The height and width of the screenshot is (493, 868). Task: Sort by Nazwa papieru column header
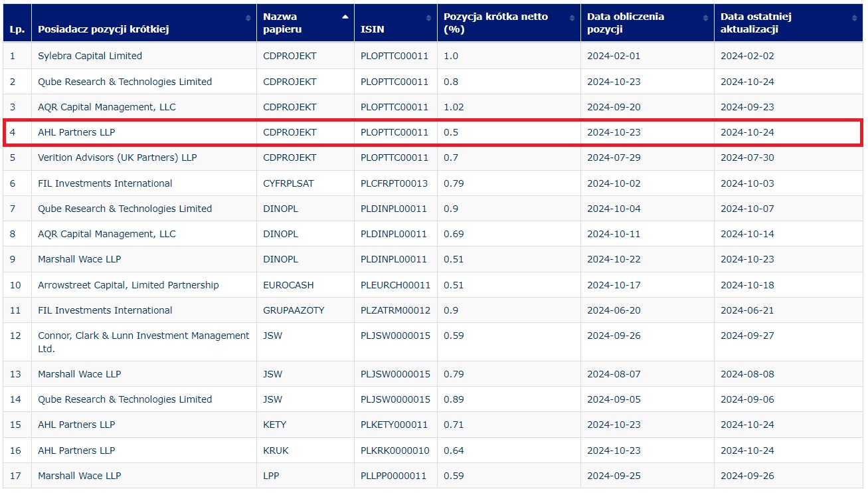point(305,23)
